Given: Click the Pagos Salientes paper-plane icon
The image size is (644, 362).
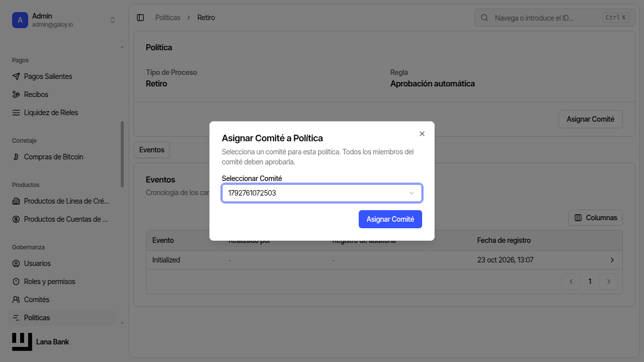Looking at the screenshot, I should [16, 76].
